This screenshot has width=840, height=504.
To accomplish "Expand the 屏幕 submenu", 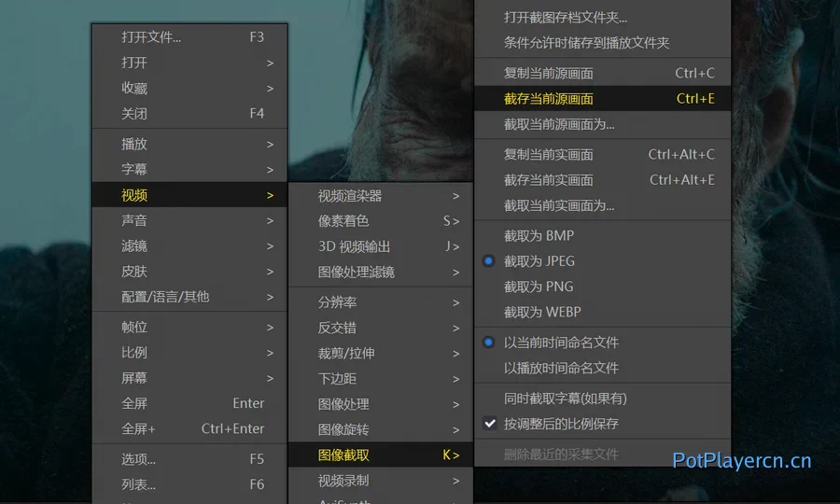I will coord(189,378).
